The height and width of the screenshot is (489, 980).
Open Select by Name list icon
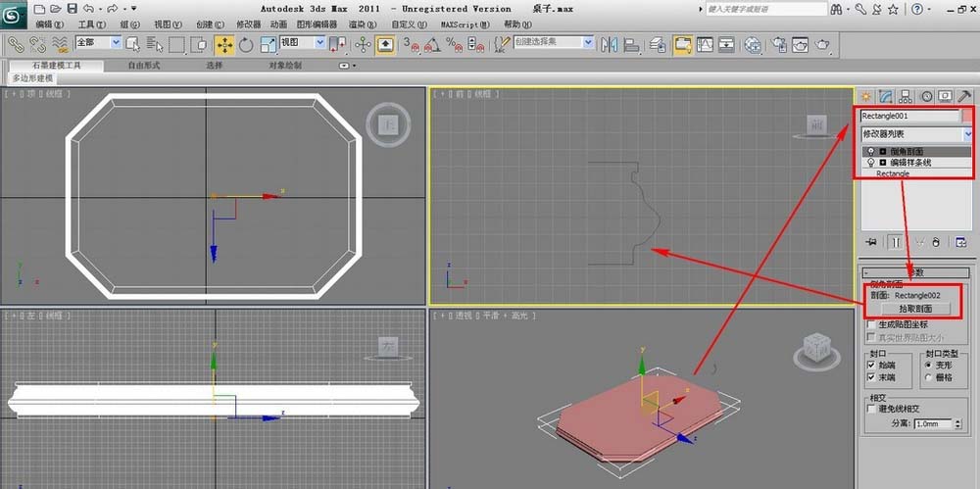coord(155,44)
